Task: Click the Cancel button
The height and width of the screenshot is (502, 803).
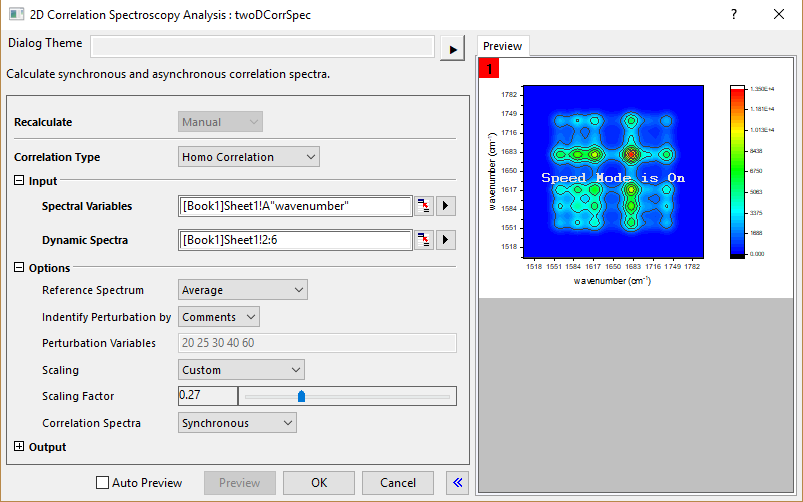Action: [x=398, y=483]
